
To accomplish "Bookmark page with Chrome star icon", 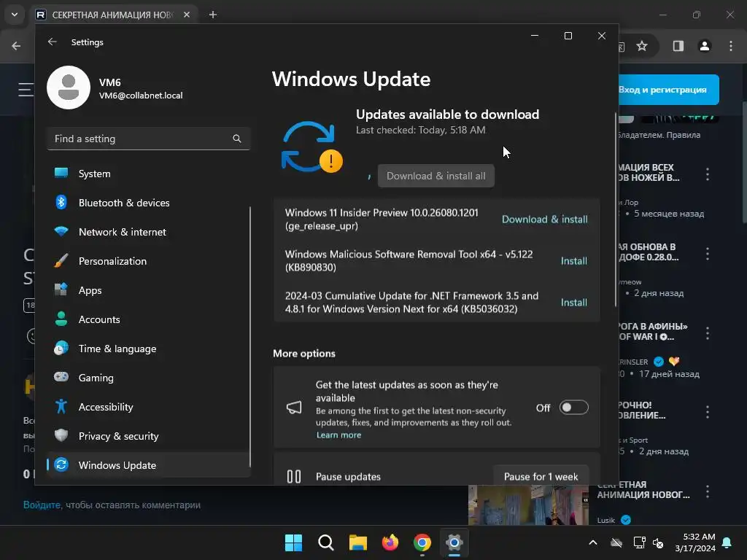I will click(642, 46).
